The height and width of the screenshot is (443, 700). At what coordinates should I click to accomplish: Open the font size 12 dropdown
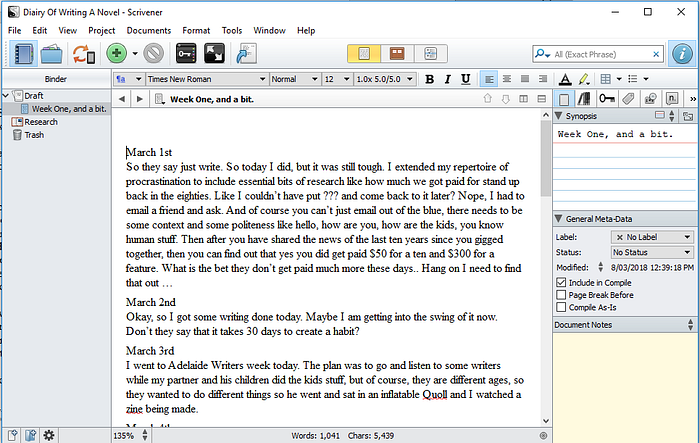click(x=337, y=79)
